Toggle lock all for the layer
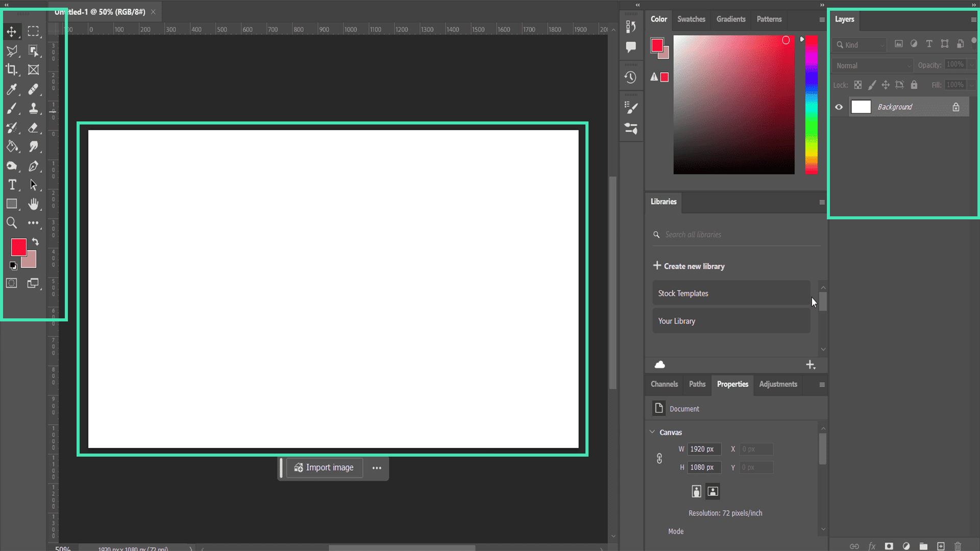Screen dimensions: 980x551 914,85
